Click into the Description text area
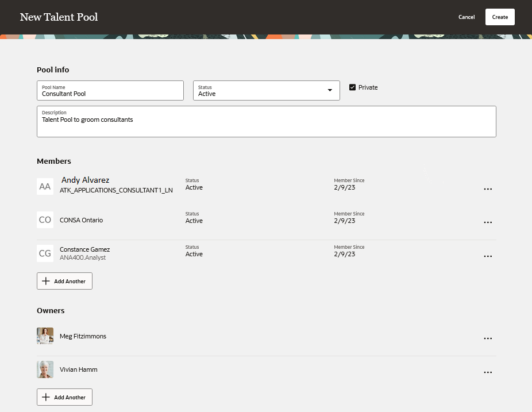Image resolution: width=532 pixels, height=412 pixels. click(x=267, y=121)
